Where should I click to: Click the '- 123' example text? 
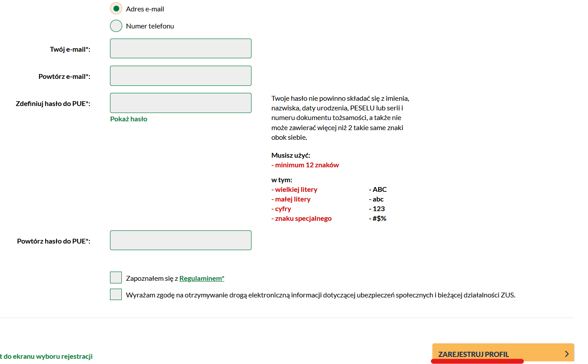point(377,209)
